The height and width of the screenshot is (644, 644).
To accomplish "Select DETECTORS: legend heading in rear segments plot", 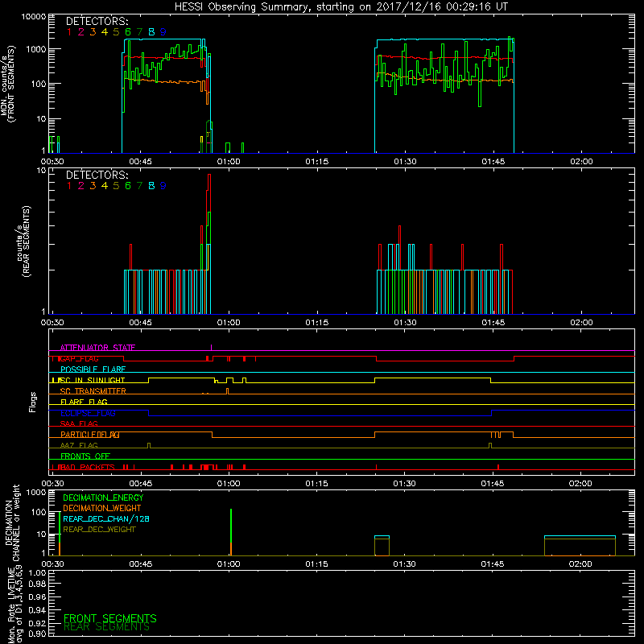I will (x=97, y=175).
